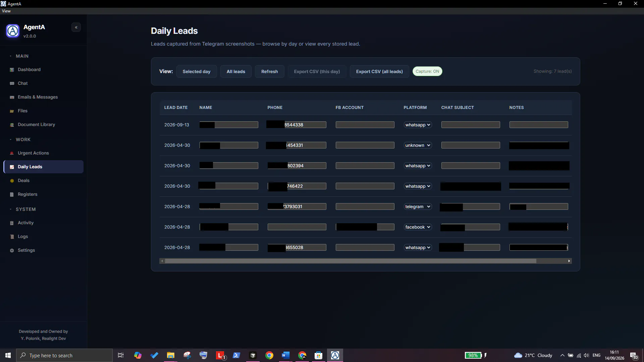Collapse the SYSTEM section
Viewport: 644px width, 362px height.
point(22,209)
